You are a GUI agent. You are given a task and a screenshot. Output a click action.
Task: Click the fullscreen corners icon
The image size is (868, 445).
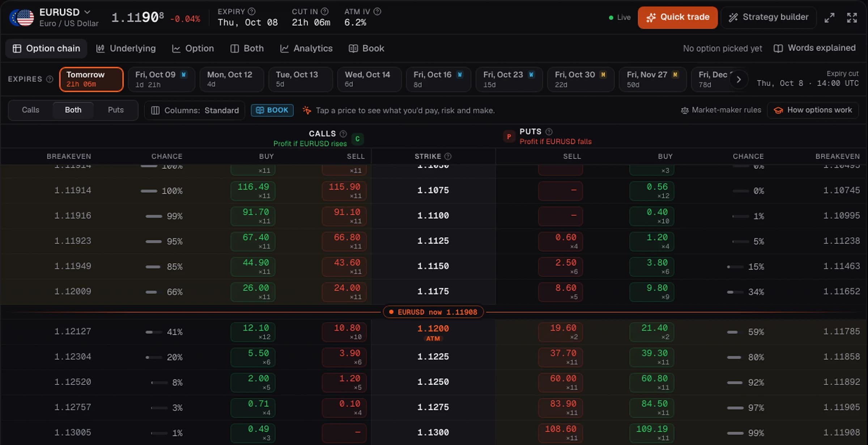pyautogui.click(x=852, y=17)
